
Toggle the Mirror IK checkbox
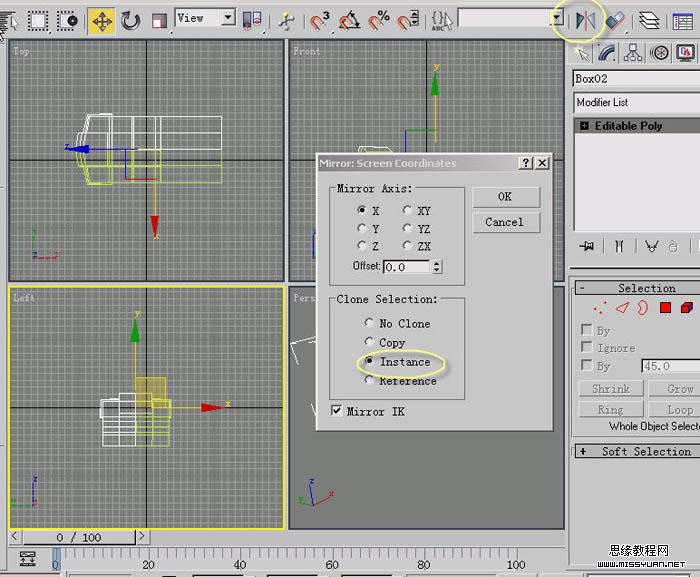[x=337, y=410]
